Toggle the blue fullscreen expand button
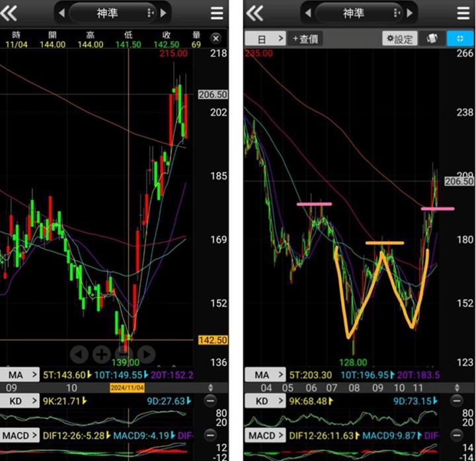 pyautogui.click(x=460, y=39)
